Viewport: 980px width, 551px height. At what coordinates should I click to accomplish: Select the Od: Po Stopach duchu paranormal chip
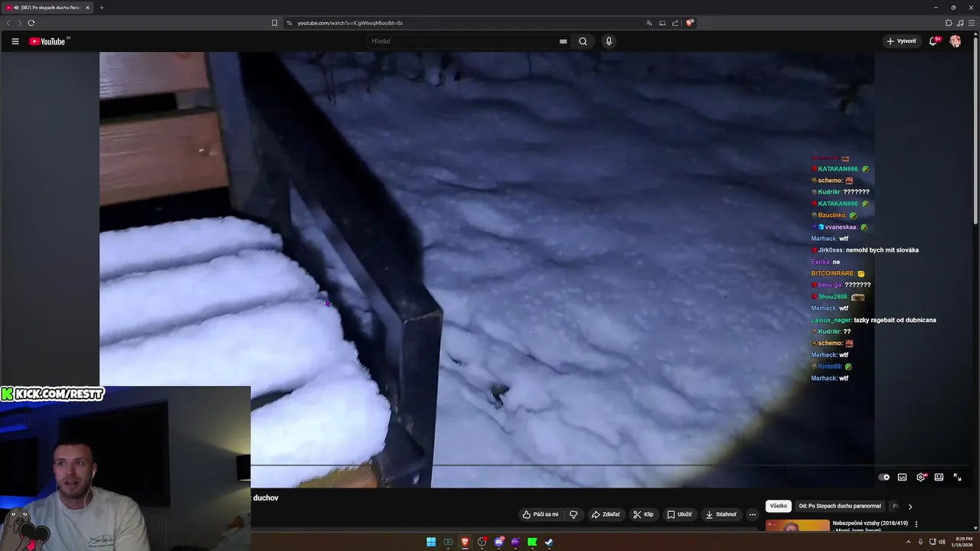point(840,506)
